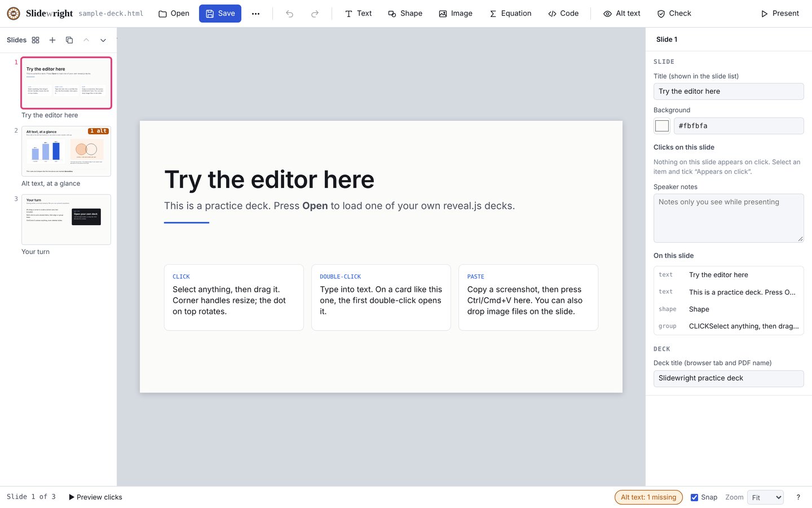Undo the last action
Image resolution: width=812 pixels, height=508 pixels.
tap(289, 14)
